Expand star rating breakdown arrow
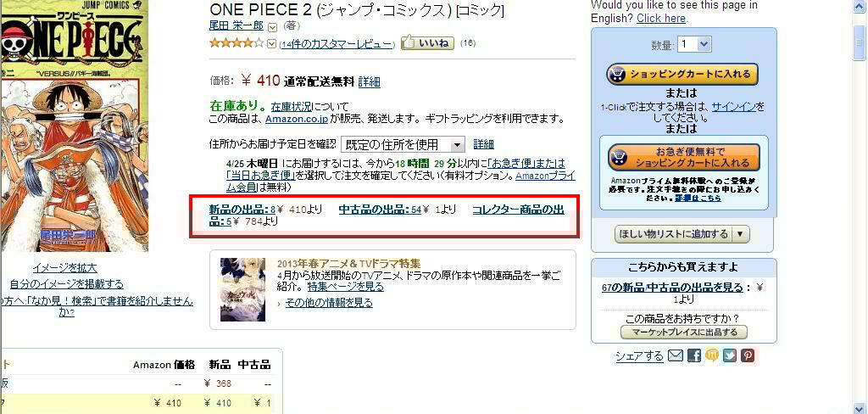This screenshot has width=868, height=414. tap(271, 44)
